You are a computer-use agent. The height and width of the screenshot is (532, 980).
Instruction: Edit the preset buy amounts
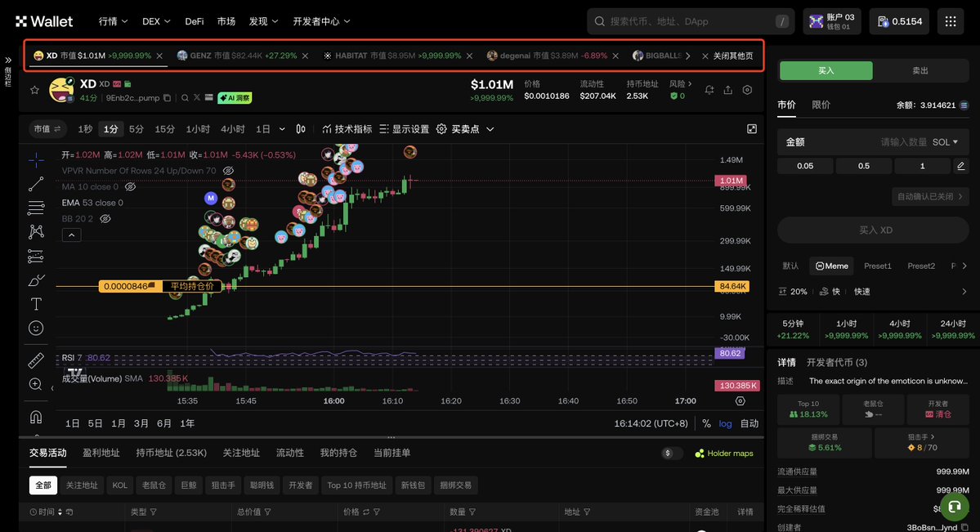(x=960, y=166)
